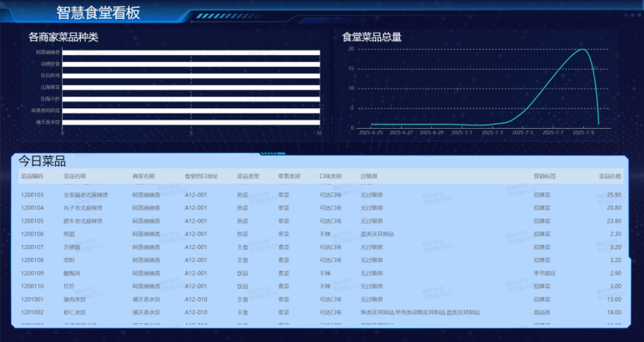Click the 2025-7-5 date label on x-axis
This screenshot has height=342, width=644.
522,133
